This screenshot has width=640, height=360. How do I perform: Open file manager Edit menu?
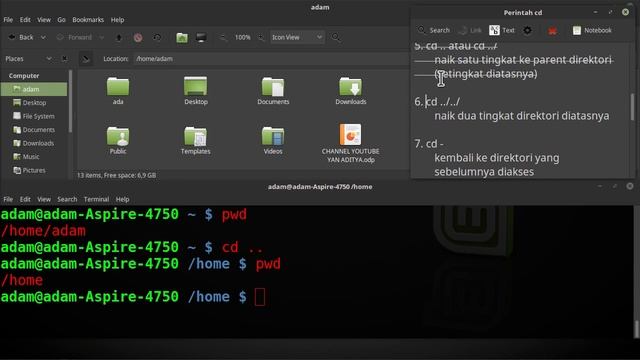25,20
